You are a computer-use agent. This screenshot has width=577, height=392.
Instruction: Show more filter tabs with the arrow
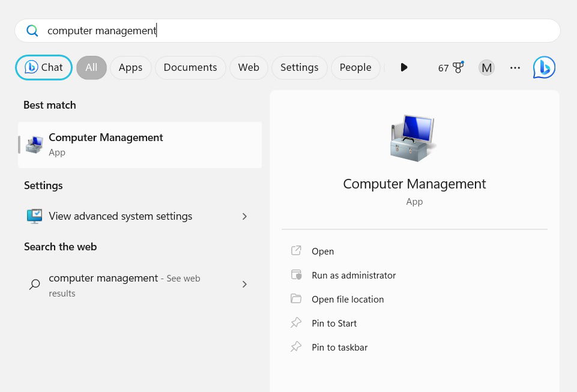click(403, 67)
